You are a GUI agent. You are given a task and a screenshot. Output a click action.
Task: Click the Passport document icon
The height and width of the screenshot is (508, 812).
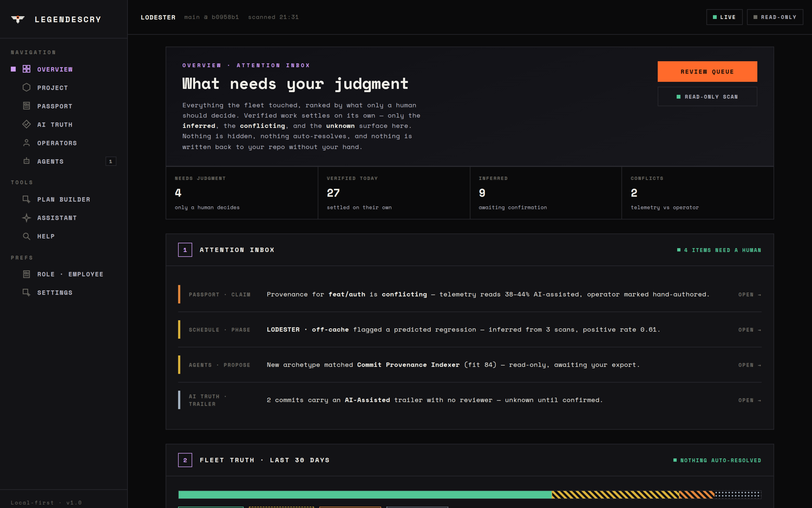click(x=27, y=106)
